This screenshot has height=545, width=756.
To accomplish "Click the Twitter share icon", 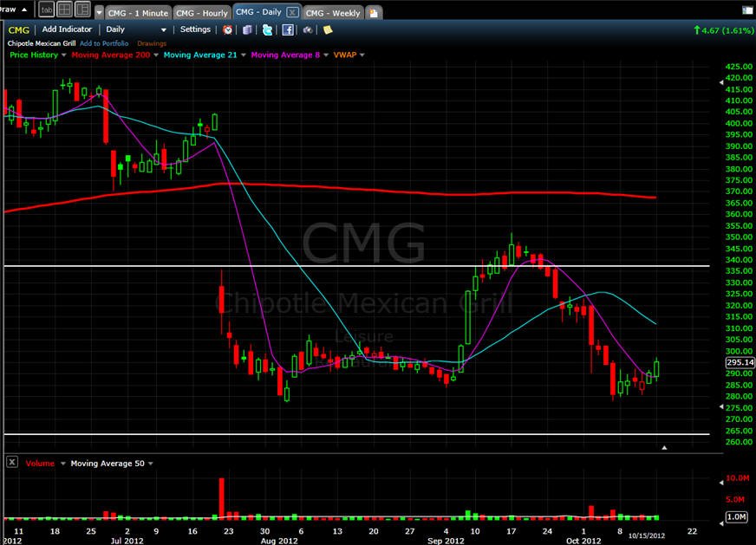I will [x=267, y=29].
